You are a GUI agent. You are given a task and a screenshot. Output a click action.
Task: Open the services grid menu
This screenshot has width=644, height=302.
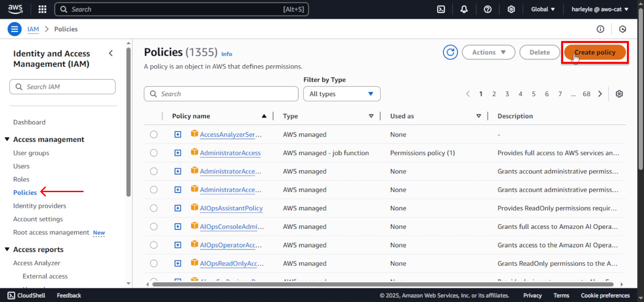tap(42, 9)
